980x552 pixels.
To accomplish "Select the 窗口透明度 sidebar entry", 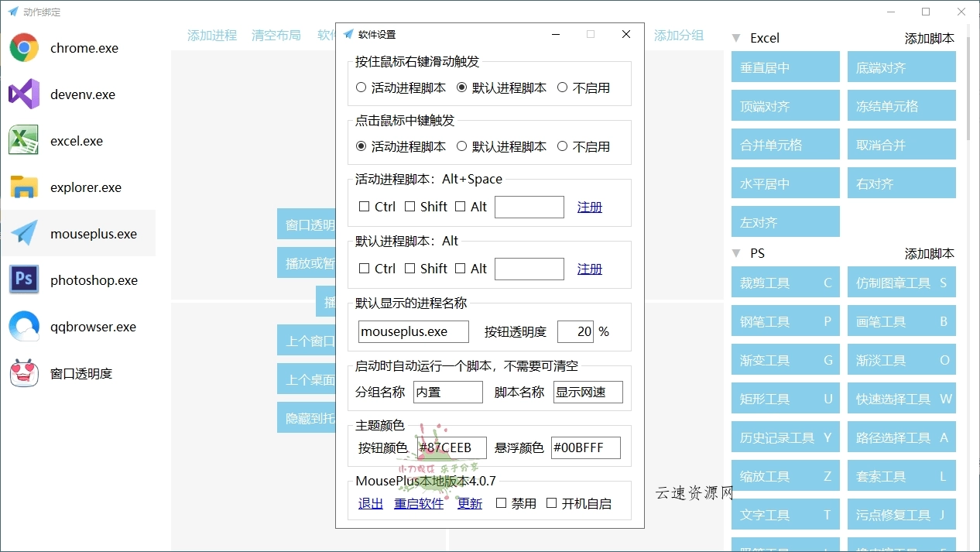I will (80, 374).
